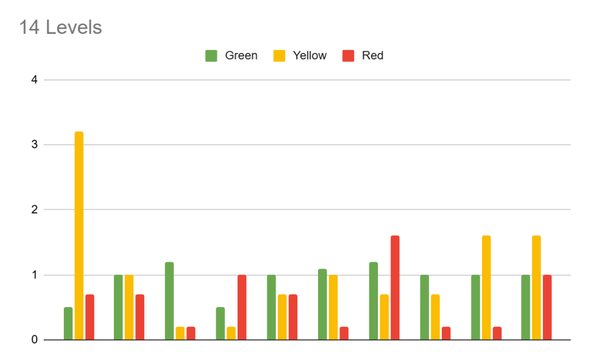Select the "Yellow" legend text label
Screen dimensions: 589x364
click(309, 56)
